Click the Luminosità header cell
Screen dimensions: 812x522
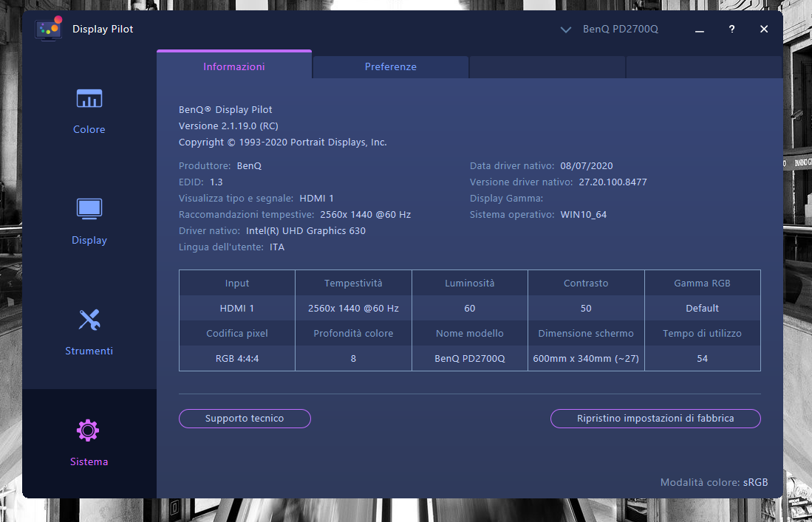click(x=470, y=283)
